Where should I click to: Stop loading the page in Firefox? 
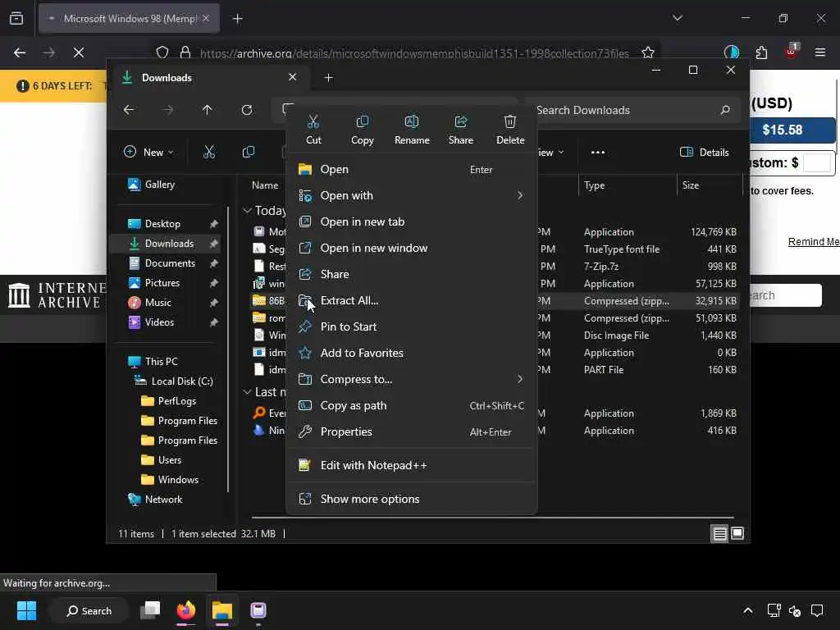click(x=78, y=52)
